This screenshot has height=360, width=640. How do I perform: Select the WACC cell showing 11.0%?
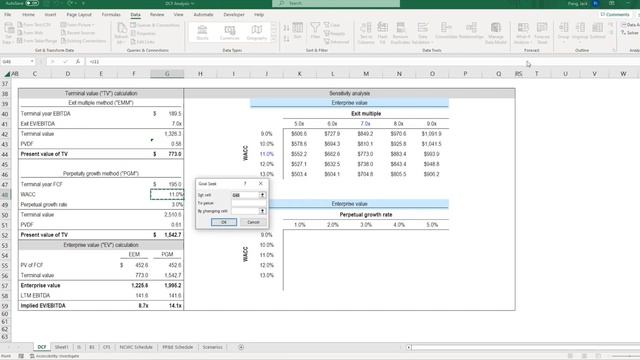click(x=167, y=194)
